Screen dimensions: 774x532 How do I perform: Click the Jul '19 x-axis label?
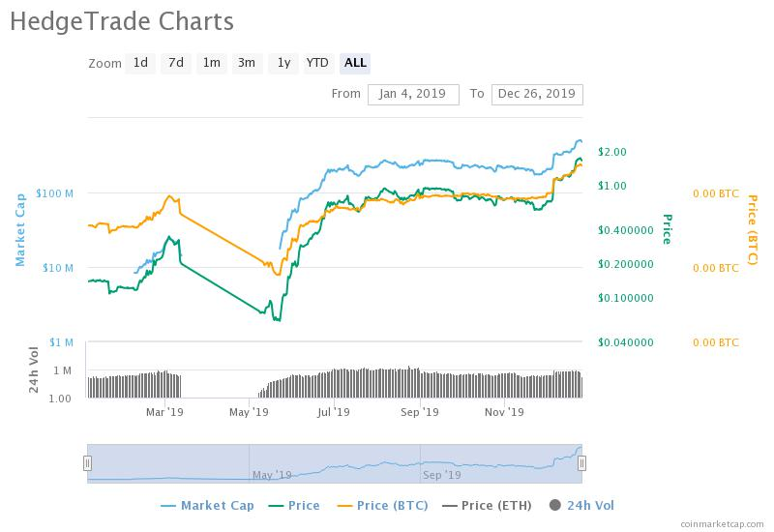click(333, 412)
